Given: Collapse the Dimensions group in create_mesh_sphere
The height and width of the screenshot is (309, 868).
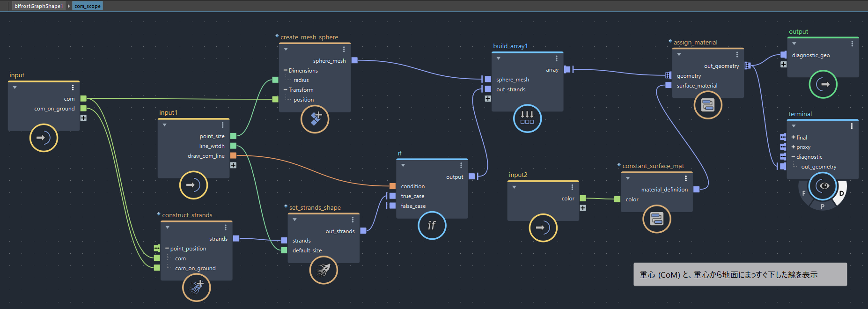Looking at the screenshot, I should [286, 71].
